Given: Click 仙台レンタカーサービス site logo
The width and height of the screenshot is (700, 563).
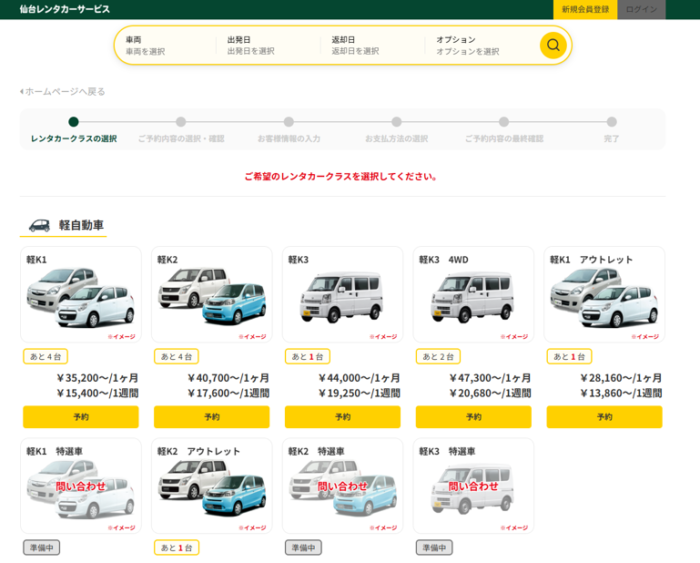Looking at the screenshot, I should click(65, 9).
